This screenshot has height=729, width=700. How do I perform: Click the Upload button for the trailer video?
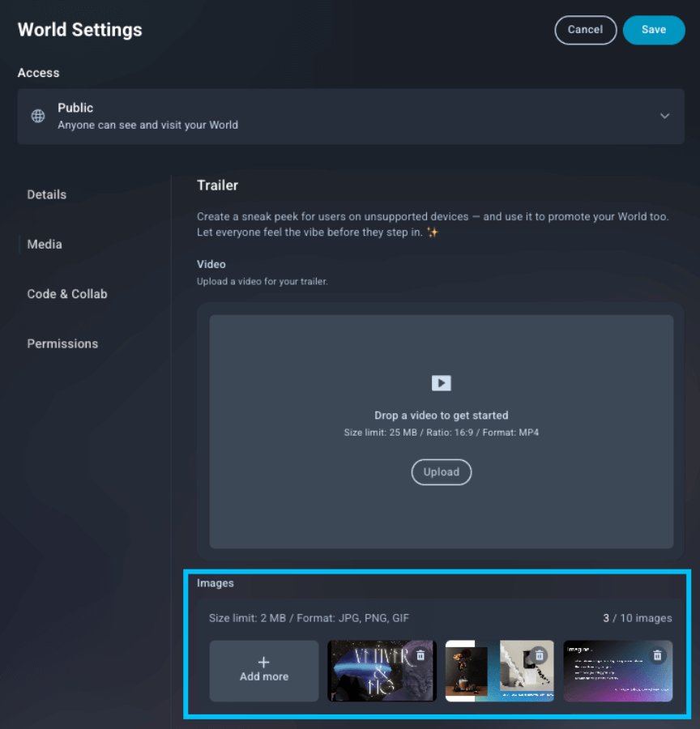(441, 471)
